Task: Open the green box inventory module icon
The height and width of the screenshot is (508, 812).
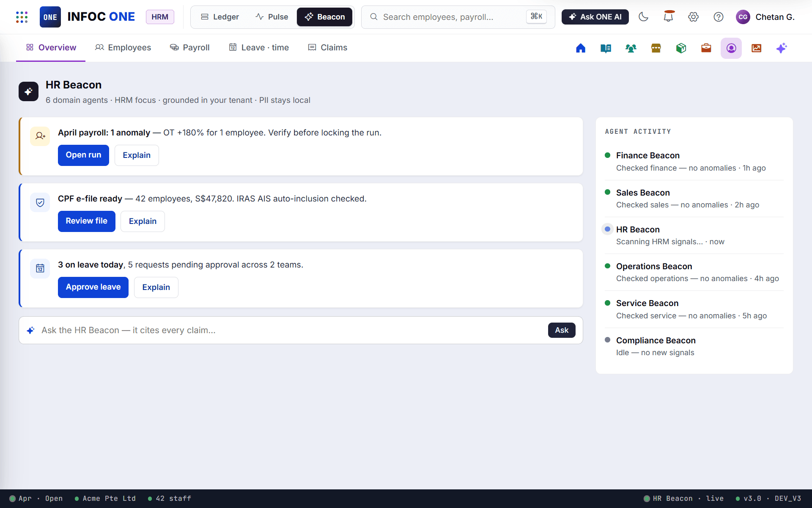Action: [x=681, y=48]
